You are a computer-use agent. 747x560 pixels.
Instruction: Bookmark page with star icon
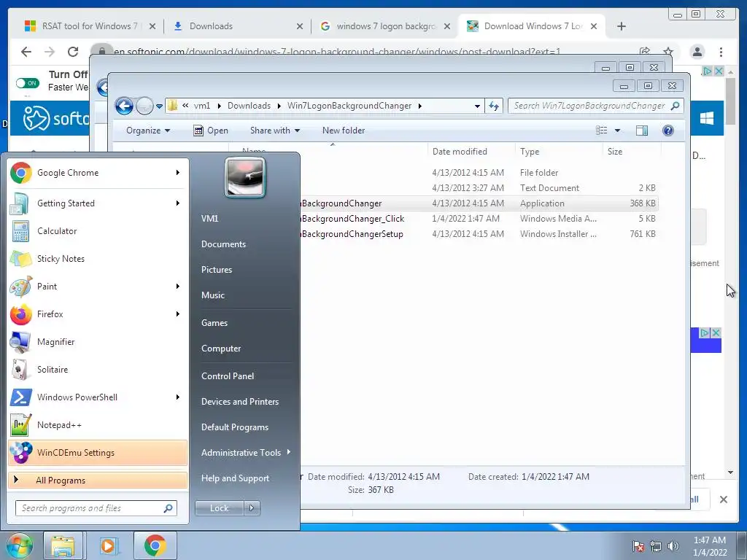668,52
